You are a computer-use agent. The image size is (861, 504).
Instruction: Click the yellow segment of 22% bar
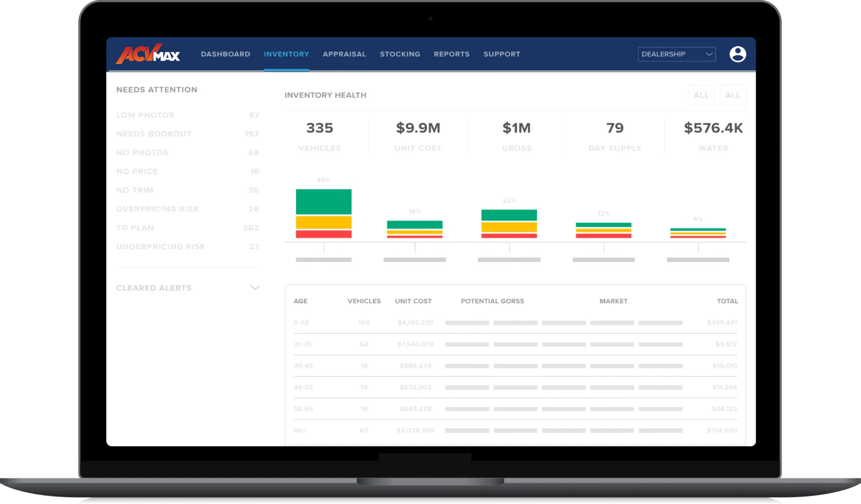pyautogui.click(x=509, y=227)
